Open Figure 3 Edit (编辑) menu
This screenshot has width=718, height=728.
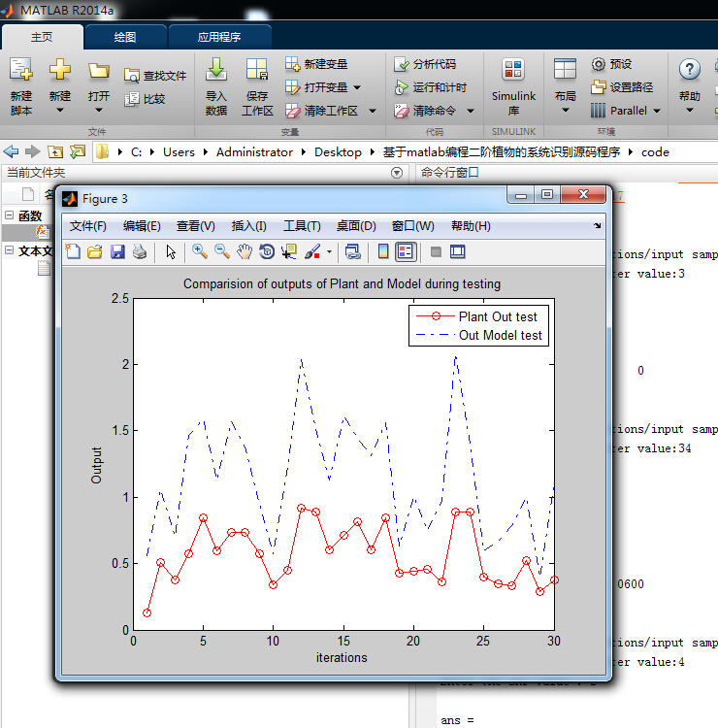[x=142, y=226]
